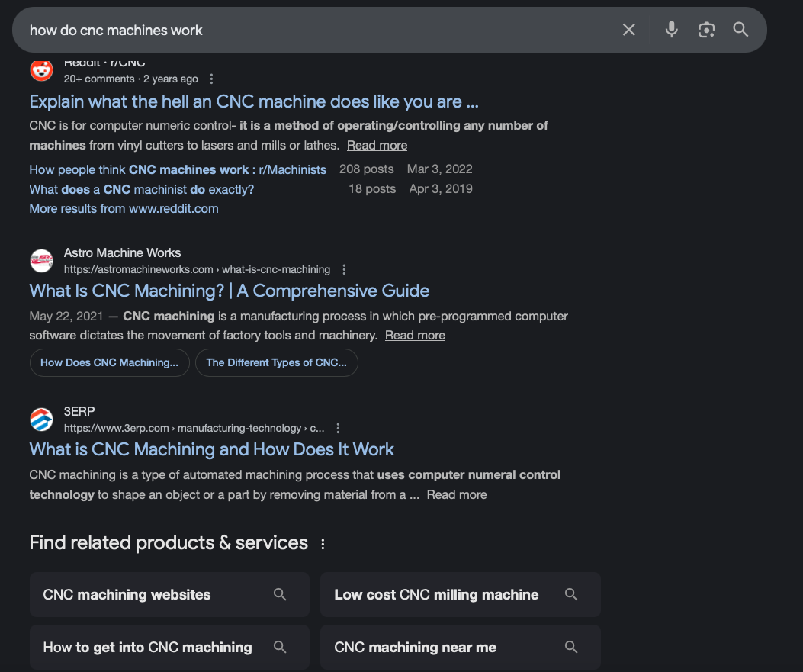Screen dimensions: 803x672
Task: Open Google Lens image search icon
Action: point(706,30)
